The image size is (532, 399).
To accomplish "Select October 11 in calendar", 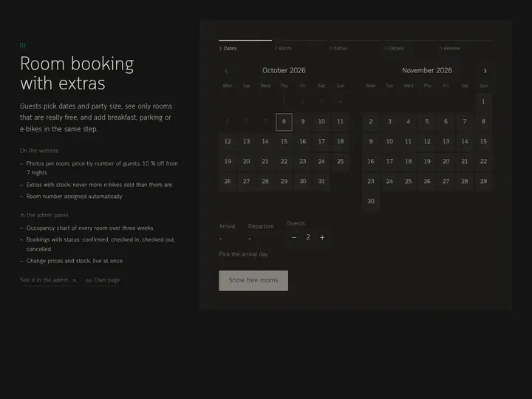I will coord(341,122).
